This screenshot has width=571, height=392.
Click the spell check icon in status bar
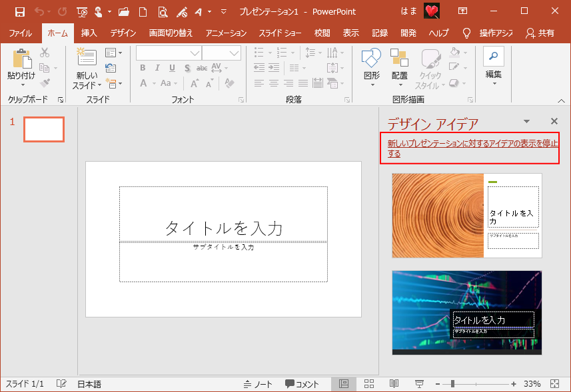click(x=61, y=383)
